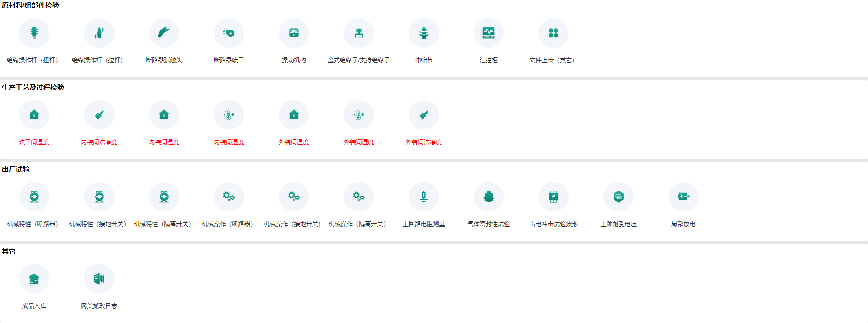The width and height of the screenshot is (868, 323).
Task: Click the 网关抓取日志 icon
Action: pyautogui.click(x=99, y=279)
